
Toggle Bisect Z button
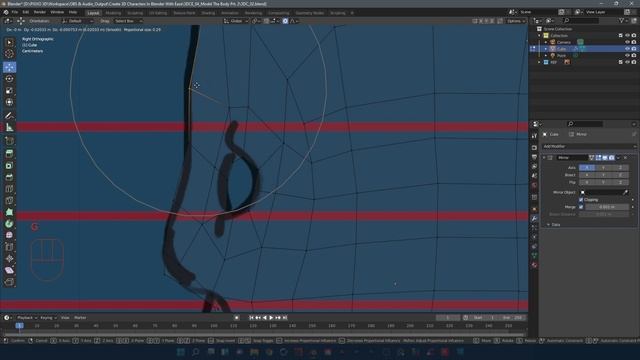click(620, 175)
